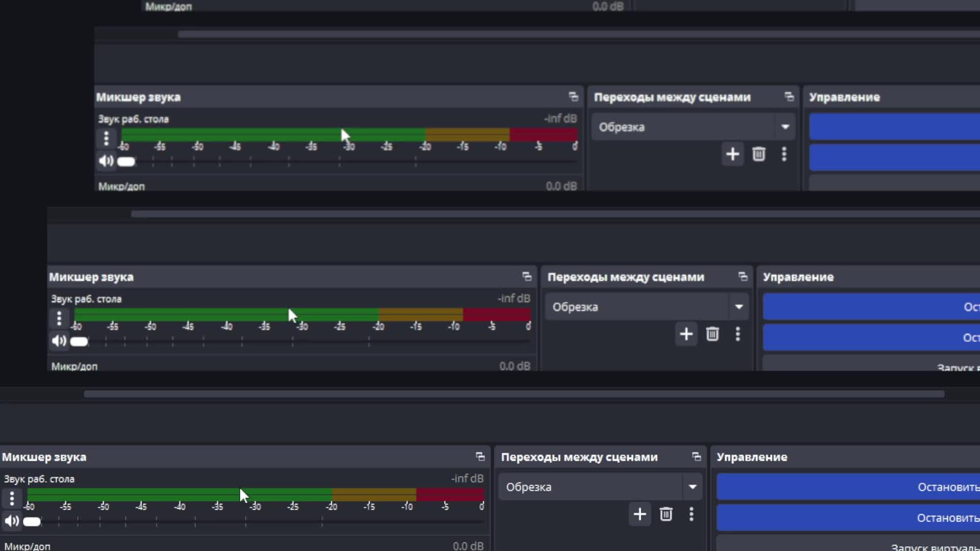Mute desktop audio in the middle mixer copy
This screenshot has width=980, height=551.
click(58, 341)
